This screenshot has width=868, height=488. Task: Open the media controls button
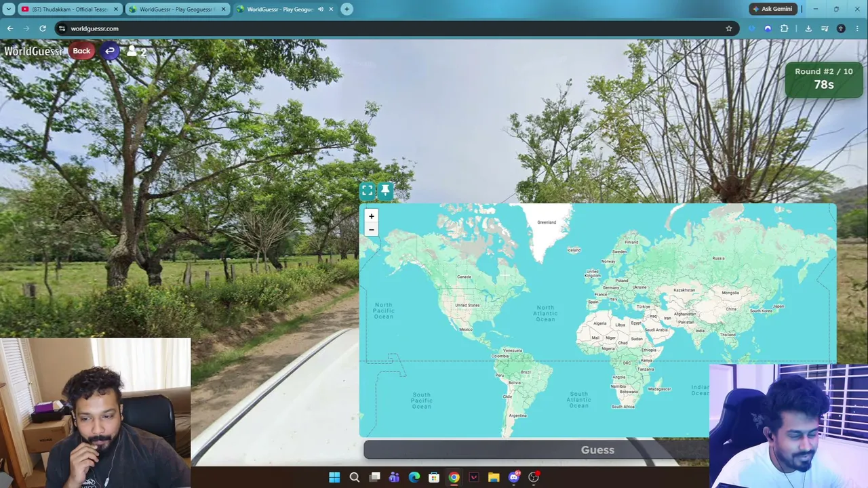click(x=825, y=28)
